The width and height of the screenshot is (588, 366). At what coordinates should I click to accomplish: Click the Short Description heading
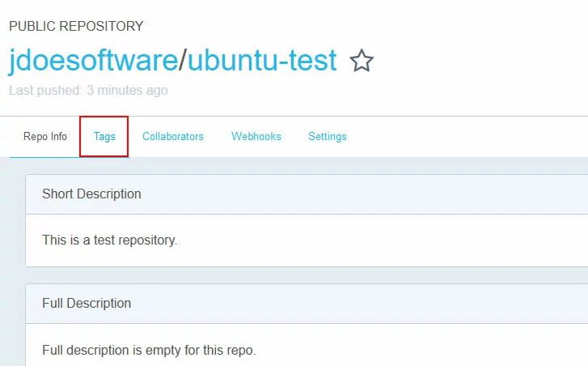[x=91, y=194]
